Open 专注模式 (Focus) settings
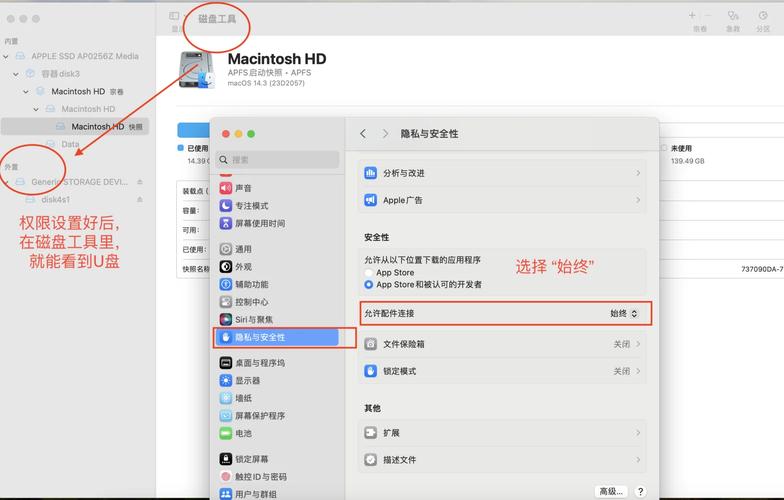Screen dimensions: 784x500 coord(250,206)
